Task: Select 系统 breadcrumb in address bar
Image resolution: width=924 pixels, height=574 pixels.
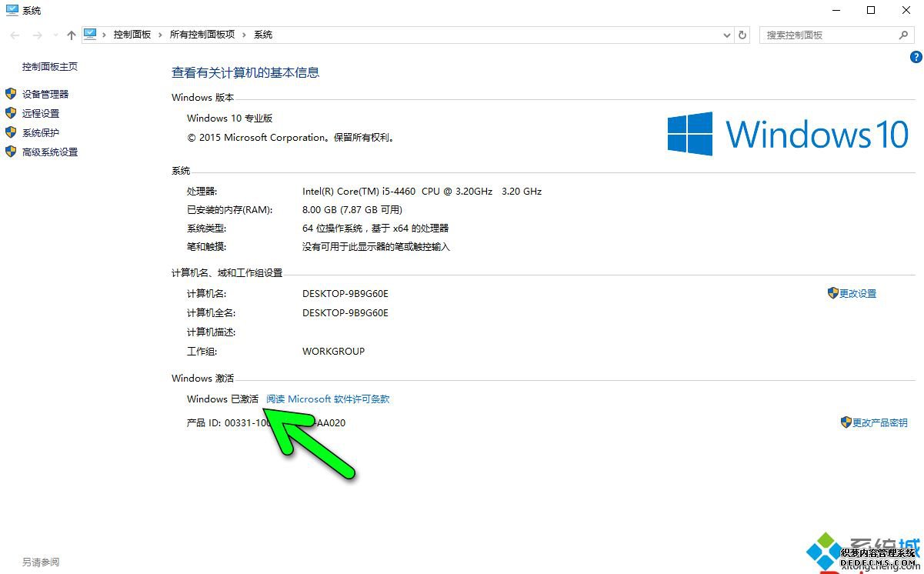Action: 263,35
